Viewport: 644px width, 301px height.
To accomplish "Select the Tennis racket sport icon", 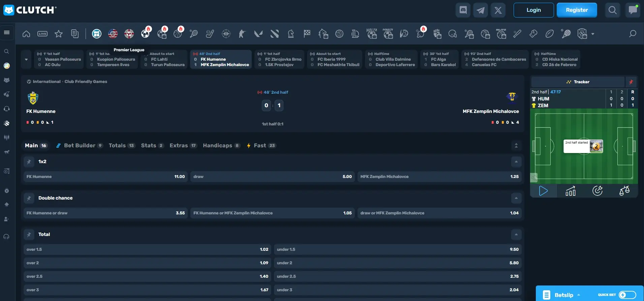I will [194, 34].
